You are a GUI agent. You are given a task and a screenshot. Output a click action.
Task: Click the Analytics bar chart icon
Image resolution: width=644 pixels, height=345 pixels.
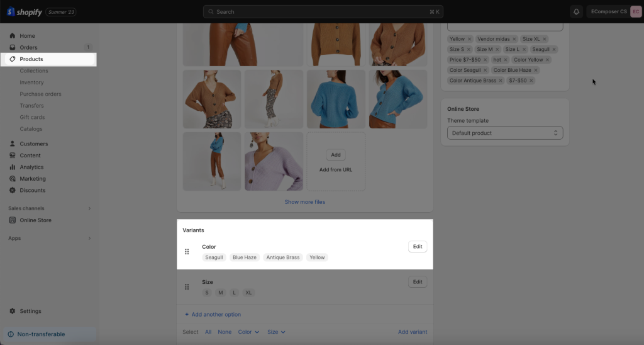pyautogui.click(x=13, y=167)
